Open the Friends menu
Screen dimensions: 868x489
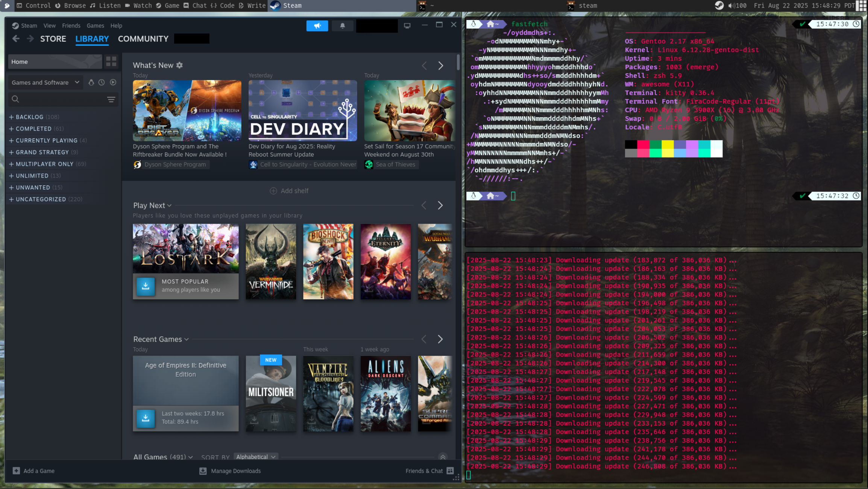[71, 26]
